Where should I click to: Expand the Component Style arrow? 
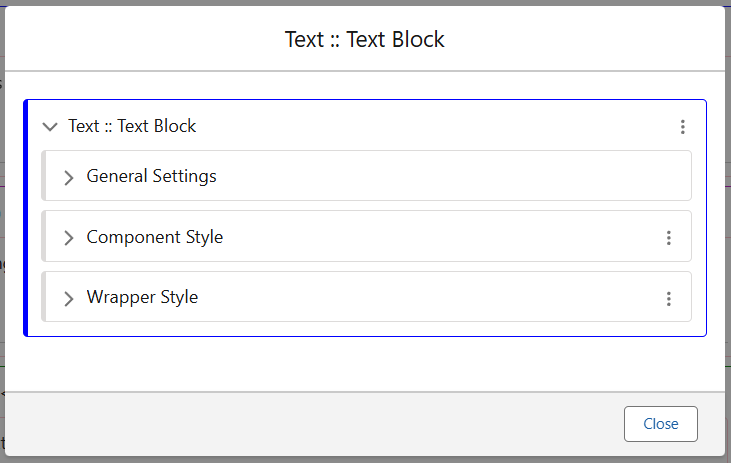point(69,238)
